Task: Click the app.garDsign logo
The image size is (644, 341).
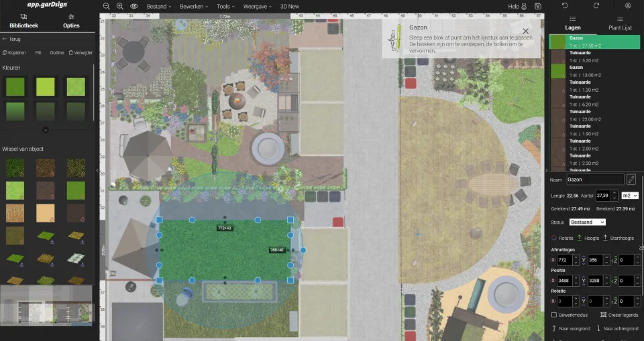Action: coord(47,5)
